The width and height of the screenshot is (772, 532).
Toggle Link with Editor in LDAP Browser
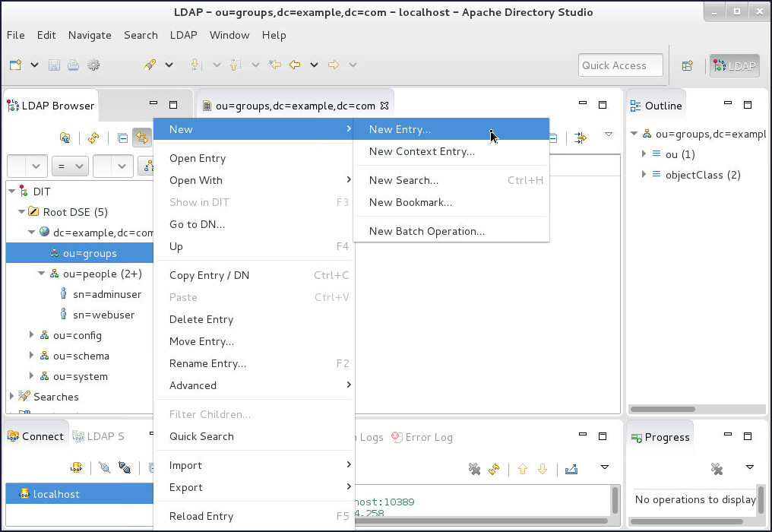tap(142, 138)
